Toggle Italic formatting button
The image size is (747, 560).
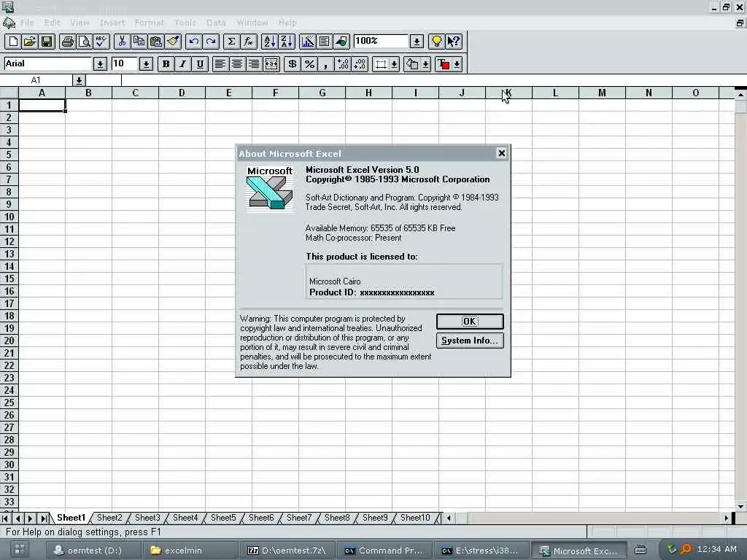click(x=183, y=64)
